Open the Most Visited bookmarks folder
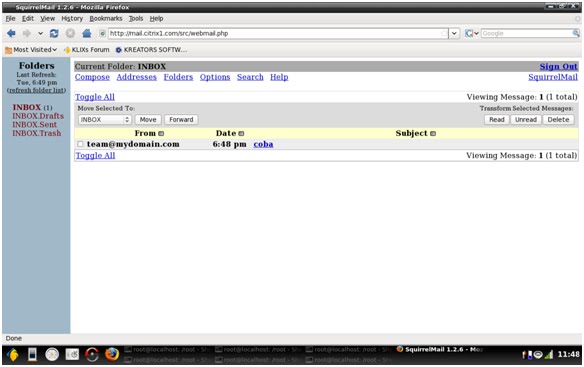 31,50
